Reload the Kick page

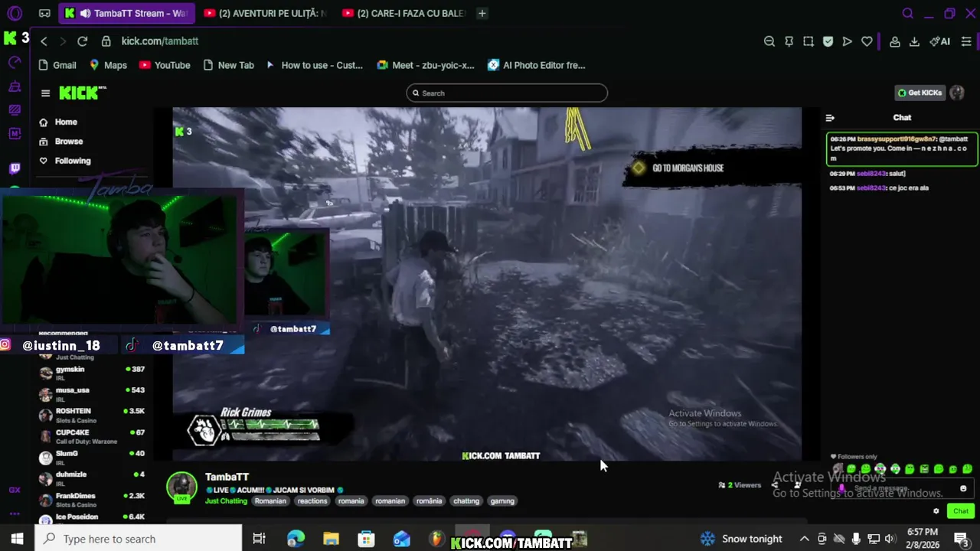[82, 41]
